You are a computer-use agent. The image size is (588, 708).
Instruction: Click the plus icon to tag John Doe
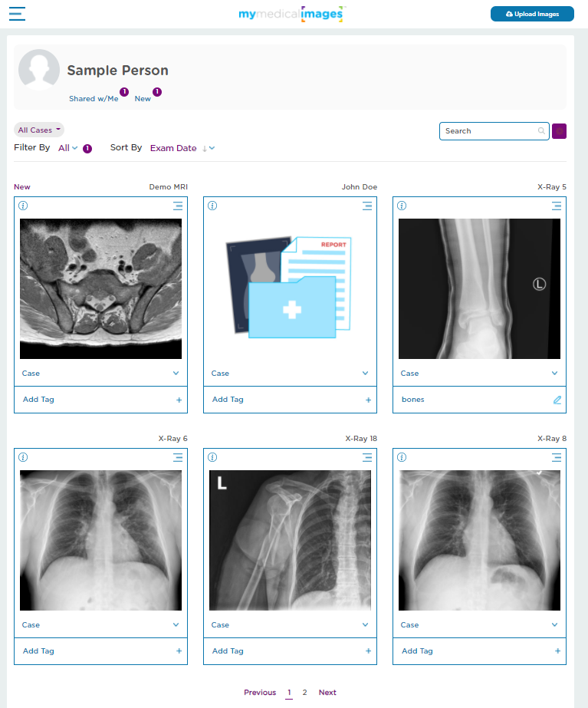point(368,400)
